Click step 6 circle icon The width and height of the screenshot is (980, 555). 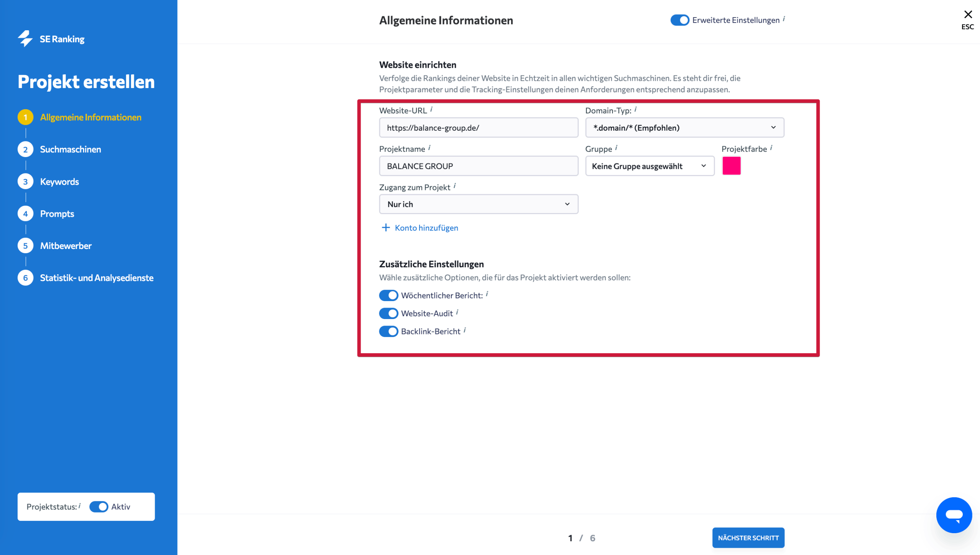pyautogui.click(x=25, y=278)
